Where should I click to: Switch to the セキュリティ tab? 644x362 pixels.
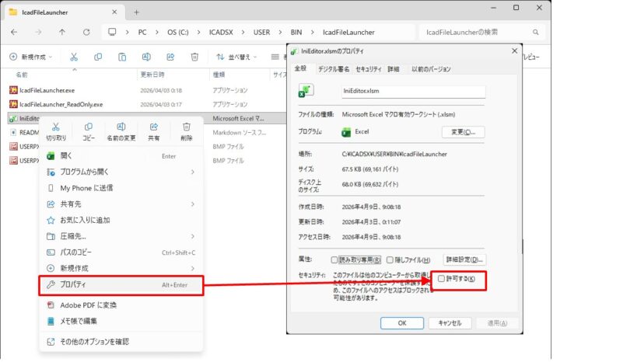368,69
